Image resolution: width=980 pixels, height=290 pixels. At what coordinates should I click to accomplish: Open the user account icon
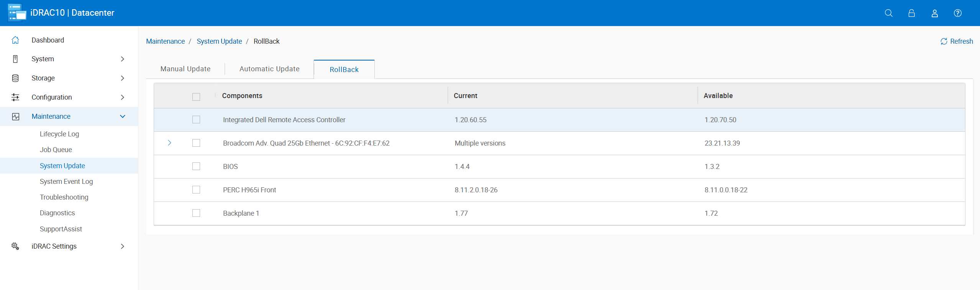pos(934,13)
